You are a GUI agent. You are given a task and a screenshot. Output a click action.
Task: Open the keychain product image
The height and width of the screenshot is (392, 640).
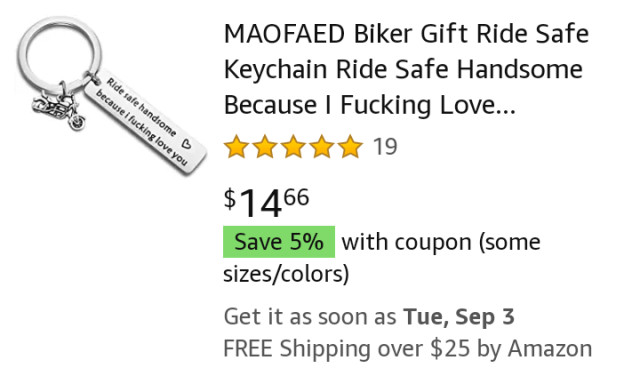point(111,96)
